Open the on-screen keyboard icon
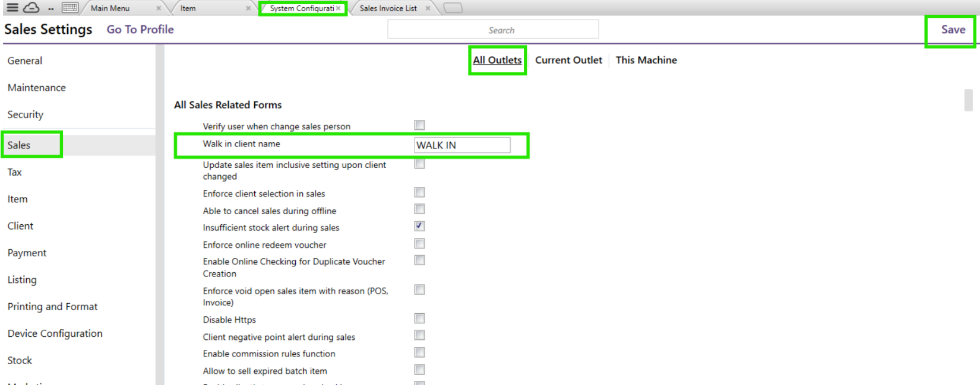Image resolution: width=980 pixels, height=385 pixels. pos(70,8)
